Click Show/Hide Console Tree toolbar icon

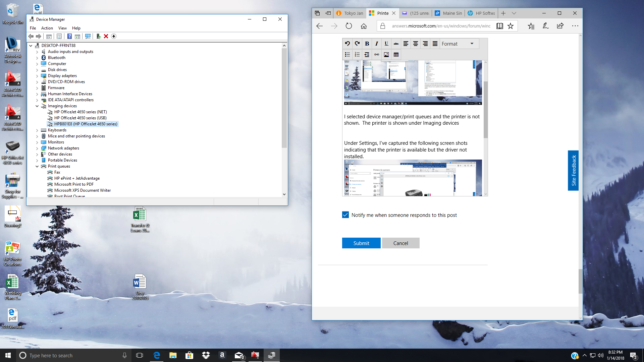tap(49, 36)
